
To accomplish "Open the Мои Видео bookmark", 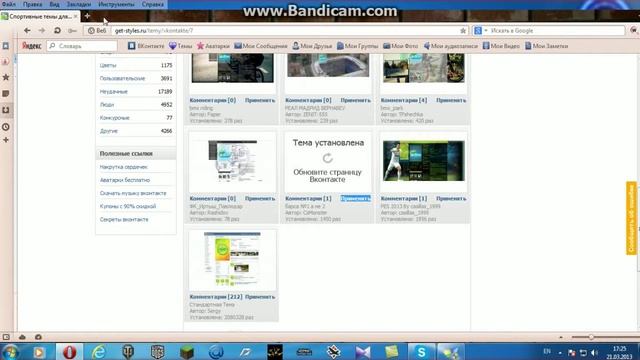I will tap(501, 46).
